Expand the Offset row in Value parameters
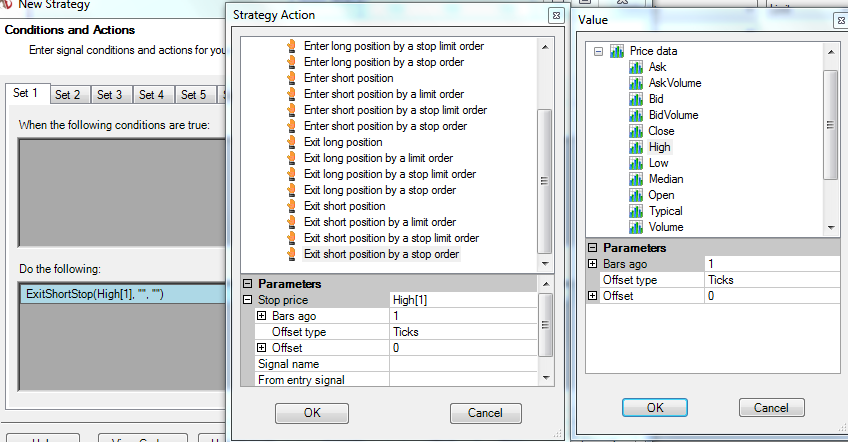Viewport: 848px width, 442px height. [593, 296]
